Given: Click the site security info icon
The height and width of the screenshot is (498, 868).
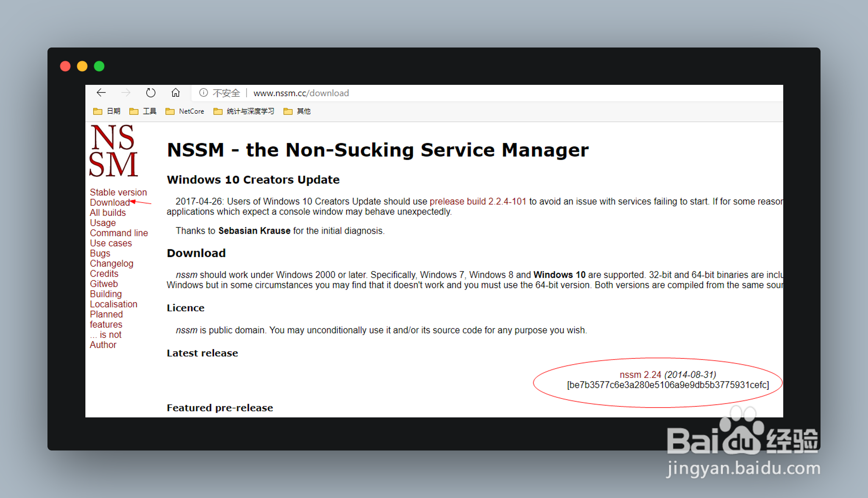Looking at the screenshot, I should [203, 92].
